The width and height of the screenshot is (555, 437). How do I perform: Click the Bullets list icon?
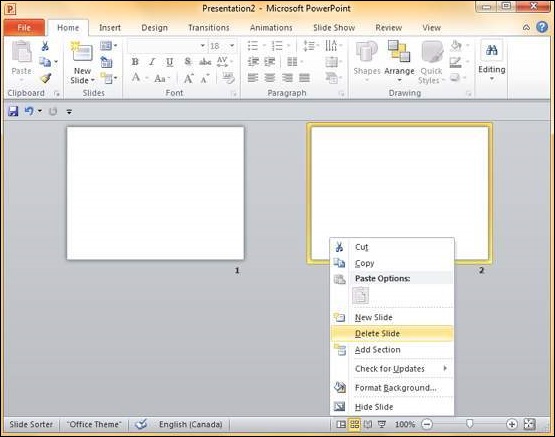(253, 46)
